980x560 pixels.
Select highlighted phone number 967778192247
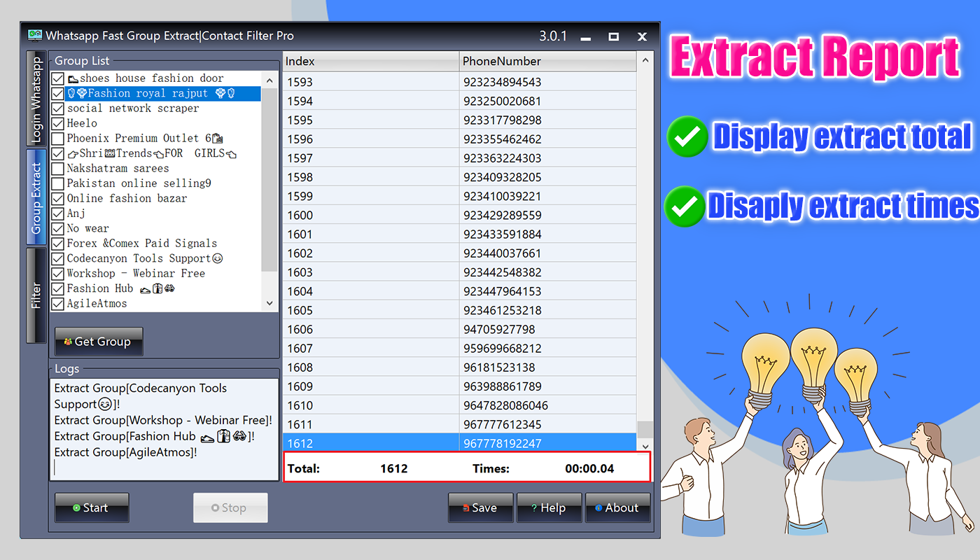(548, 443)
